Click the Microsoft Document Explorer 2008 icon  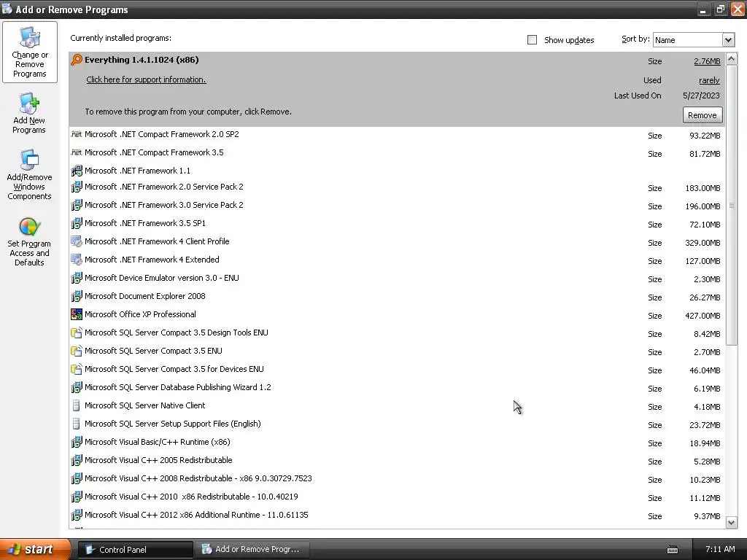click(76, 296)
